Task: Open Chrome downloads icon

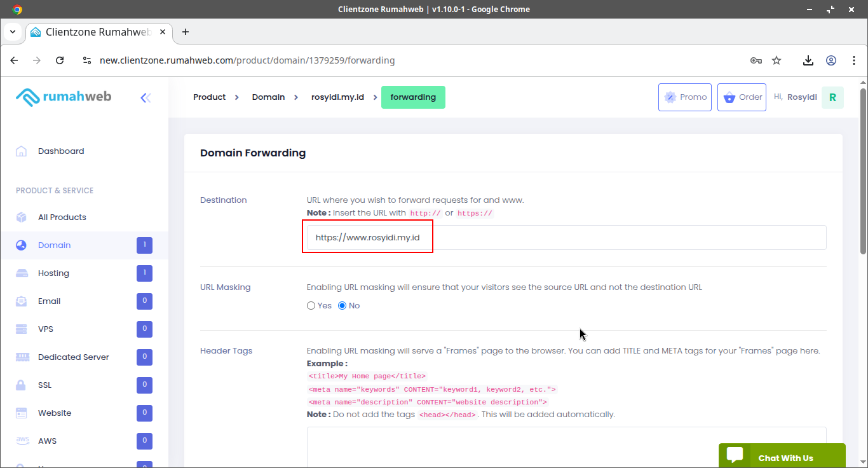Action: click(808, 60)
